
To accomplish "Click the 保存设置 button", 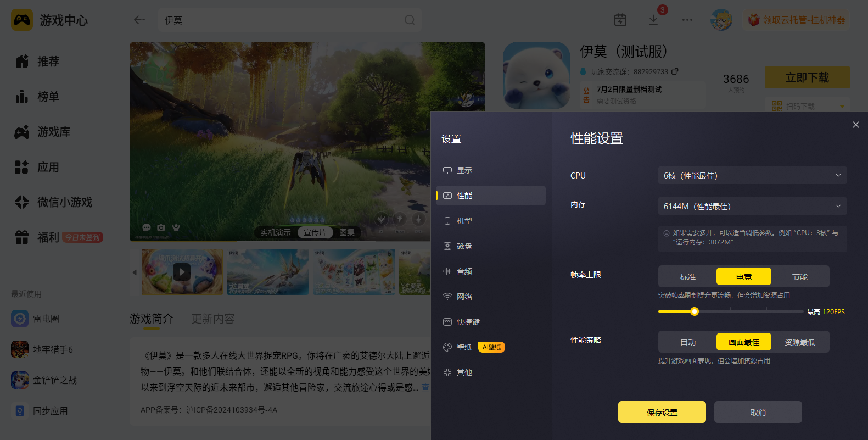I will (x=662, y=412).
